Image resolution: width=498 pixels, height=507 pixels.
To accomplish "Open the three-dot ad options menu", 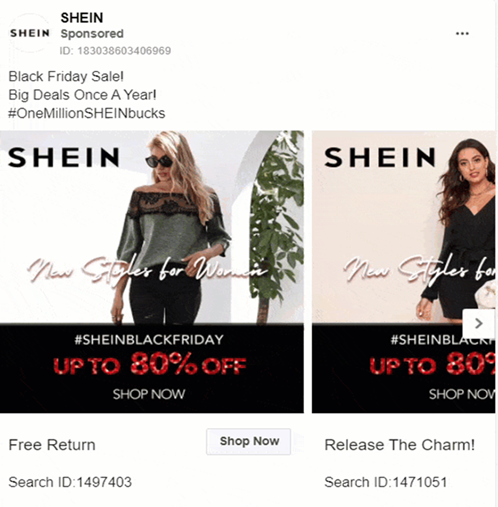I will point(462,33).
